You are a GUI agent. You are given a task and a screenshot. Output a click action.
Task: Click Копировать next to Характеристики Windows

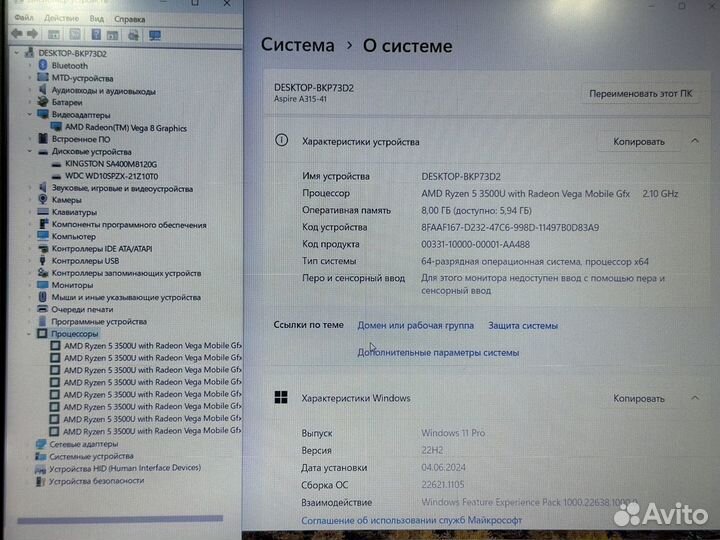pos(639,398)
